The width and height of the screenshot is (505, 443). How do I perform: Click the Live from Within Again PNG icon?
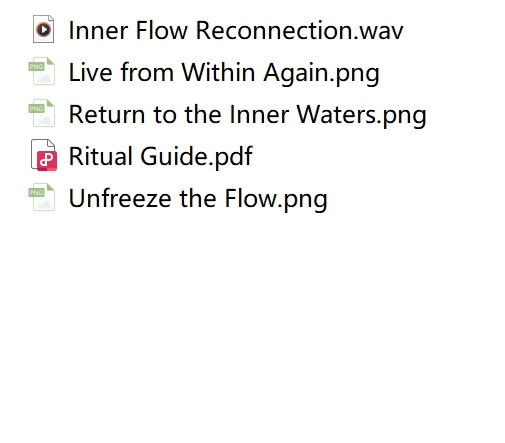tap(42, 71)
